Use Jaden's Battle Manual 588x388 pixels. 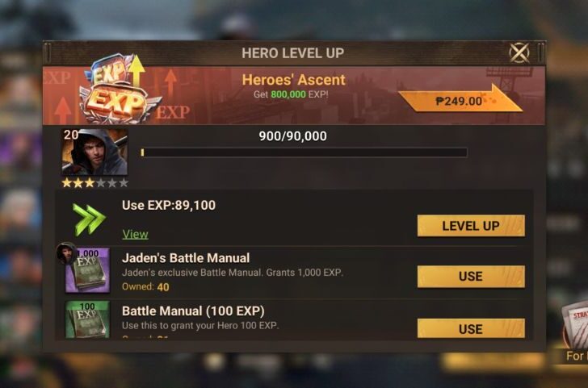471,277
